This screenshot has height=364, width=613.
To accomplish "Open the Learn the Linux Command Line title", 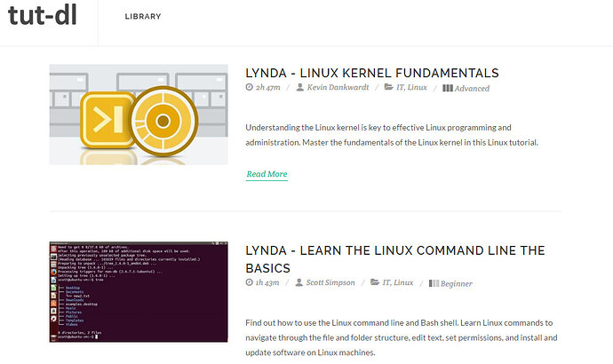I will [394, 259].
